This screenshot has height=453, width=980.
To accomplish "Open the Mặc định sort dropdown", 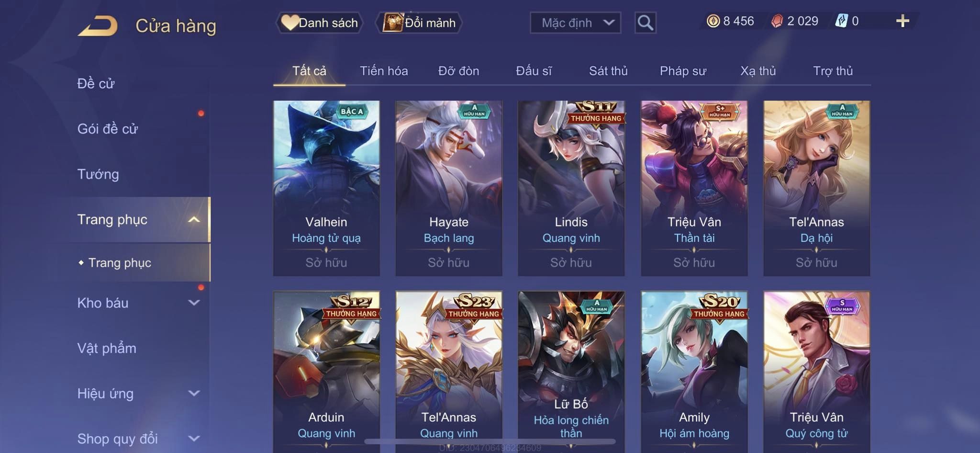I will [x=575, y=23].
